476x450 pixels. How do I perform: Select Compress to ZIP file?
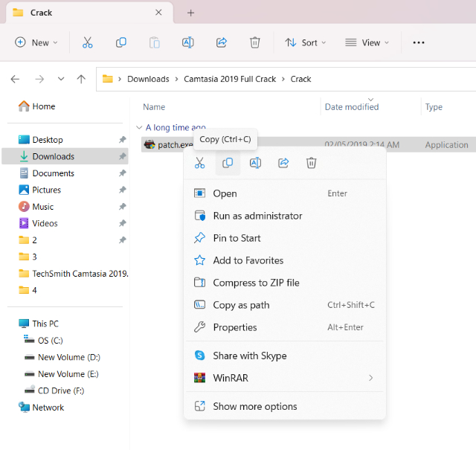(285, 283)
